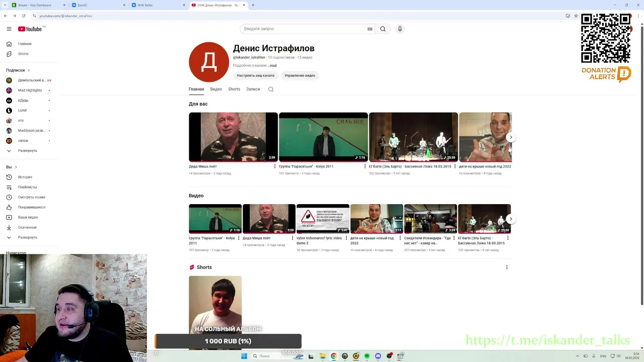The height and width of the screenshot is (362, 644).
Task: Click the search magnifier button in the search bar
Action: tap(383, 29)
